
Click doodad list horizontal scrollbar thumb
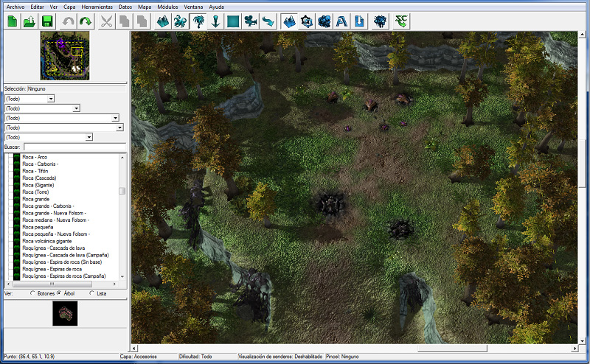coord(52,284)
